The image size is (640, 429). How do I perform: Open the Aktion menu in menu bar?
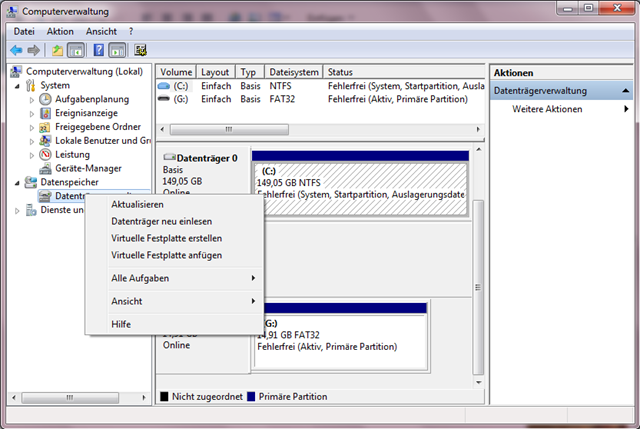click(60, 31)
